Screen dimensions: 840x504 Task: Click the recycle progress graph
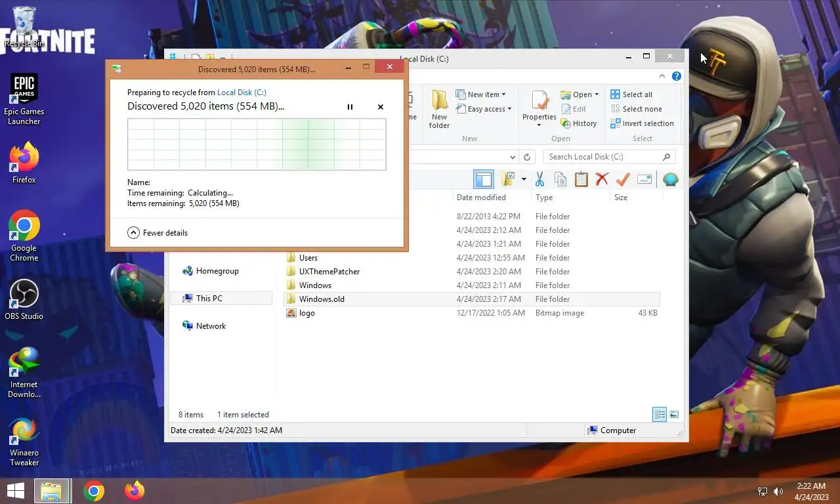coord(257,144)
